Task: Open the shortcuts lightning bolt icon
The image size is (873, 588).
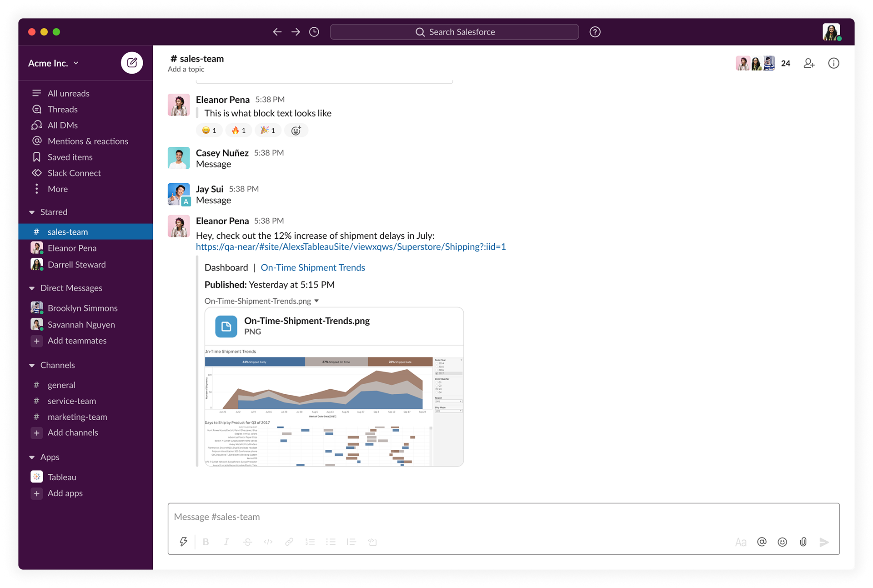Action: pyautogui.click(x=183, y=542)
